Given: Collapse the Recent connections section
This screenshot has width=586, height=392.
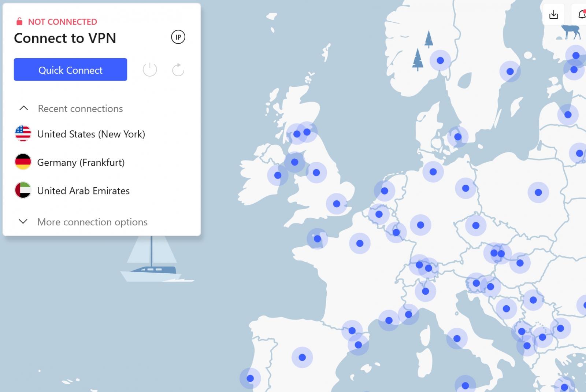Looking at the screenshot, I should coord(24,108).
